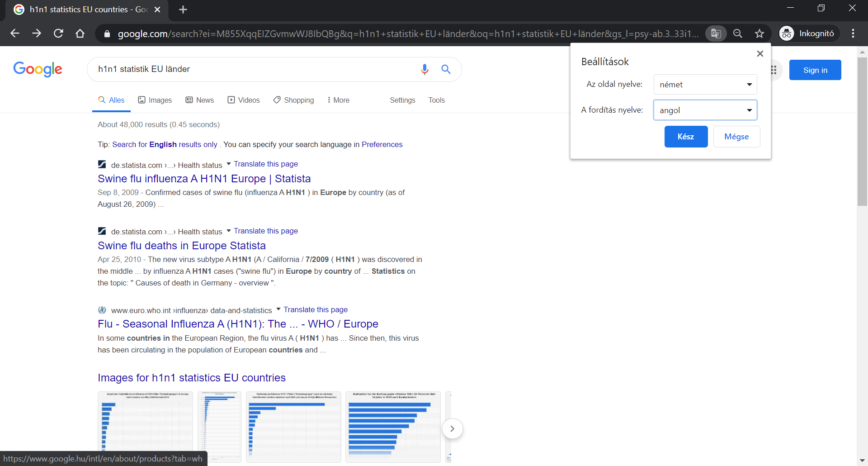The image size is (868, 466).
Task: Click the scrollbar down arrow
Action: click(x=862, y=461)
